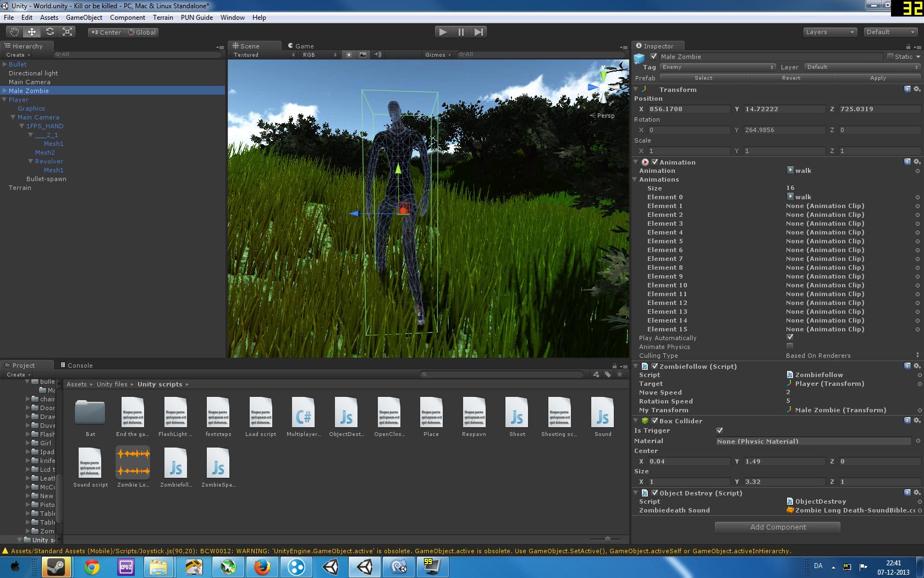Open the Textured draw mode dropdown
Image resolution: width=924 pixels, height=578 pixels.
pos(263,54)
